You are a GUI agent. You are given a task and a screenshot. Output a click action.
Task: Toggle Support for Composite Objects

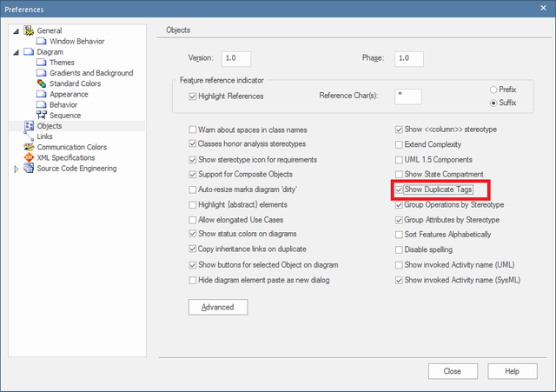pos(193,174)
